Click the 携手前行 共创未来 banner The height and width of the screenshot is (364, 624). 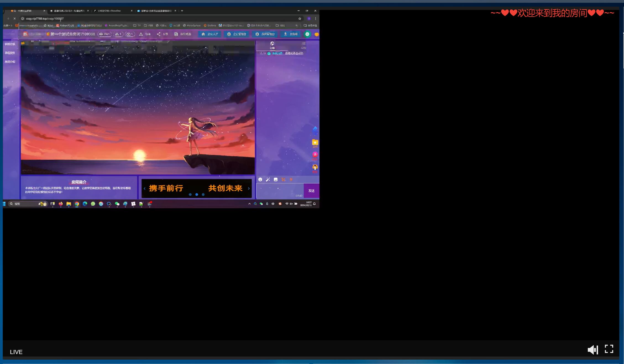pyautogui.click(x=196, y=188)
